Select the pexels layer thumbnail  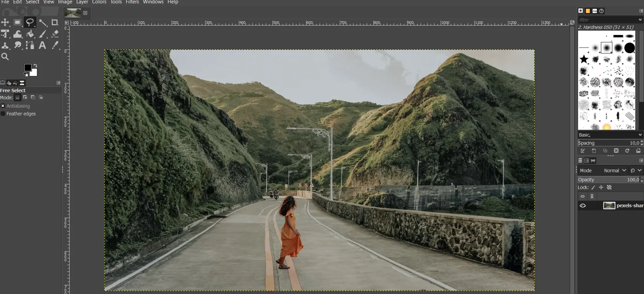pos(609,205)
